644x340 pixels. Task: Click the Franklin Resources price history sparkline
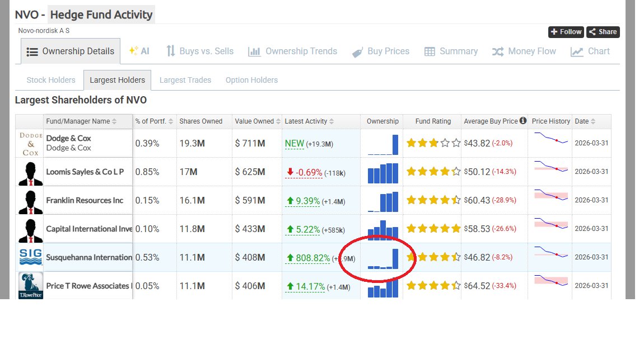click(551, 195)
